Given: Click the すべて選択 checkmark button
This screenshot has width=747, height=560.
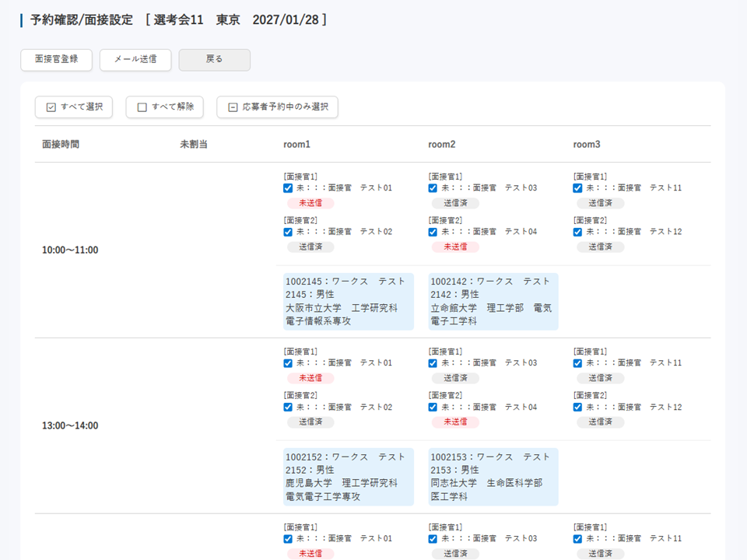Looking at the screenshot, I should point(74,107).
